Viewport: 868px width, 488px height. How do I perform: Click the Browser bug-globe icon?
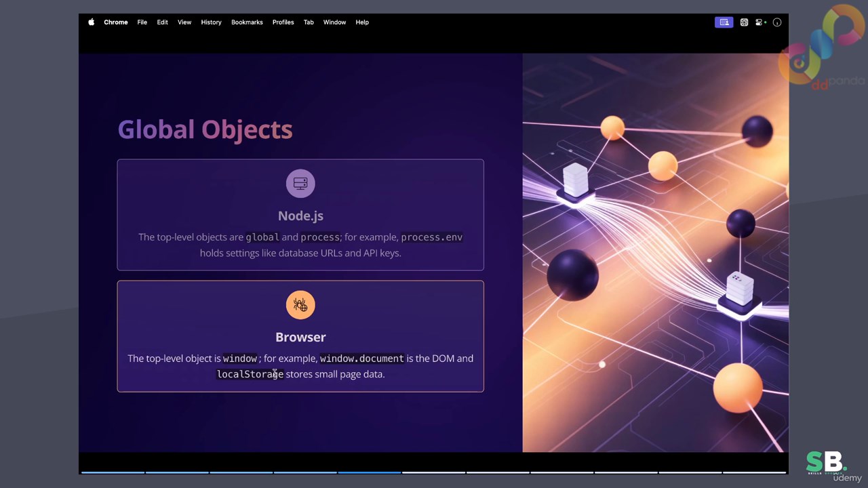(300, 304)
